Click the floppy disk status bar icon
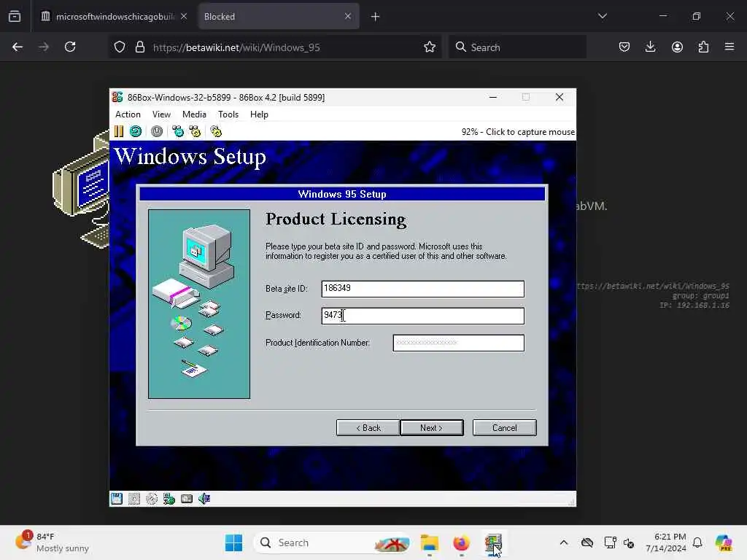This screenshot has height=560, width=747. point(117,499)
